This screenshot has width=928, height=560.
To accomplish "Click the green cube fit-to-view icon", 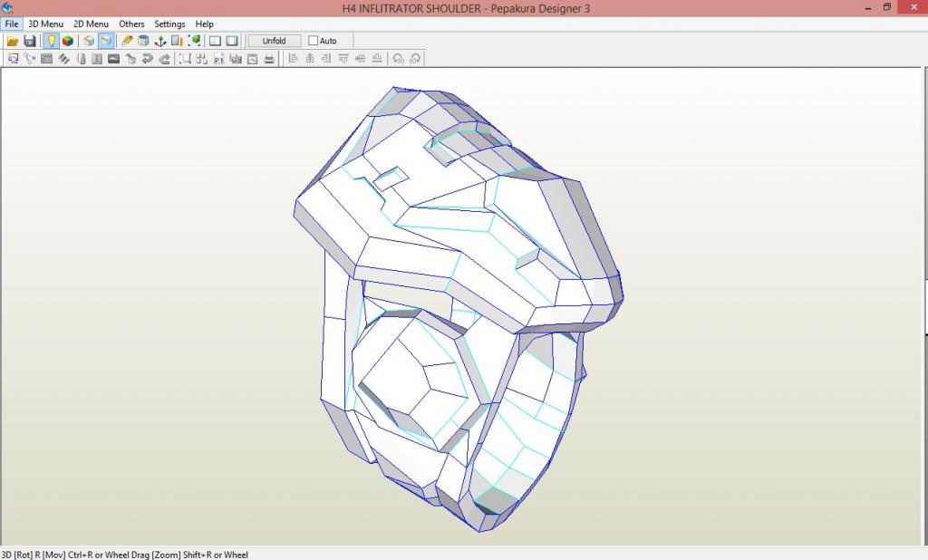I will click(194, 41).
